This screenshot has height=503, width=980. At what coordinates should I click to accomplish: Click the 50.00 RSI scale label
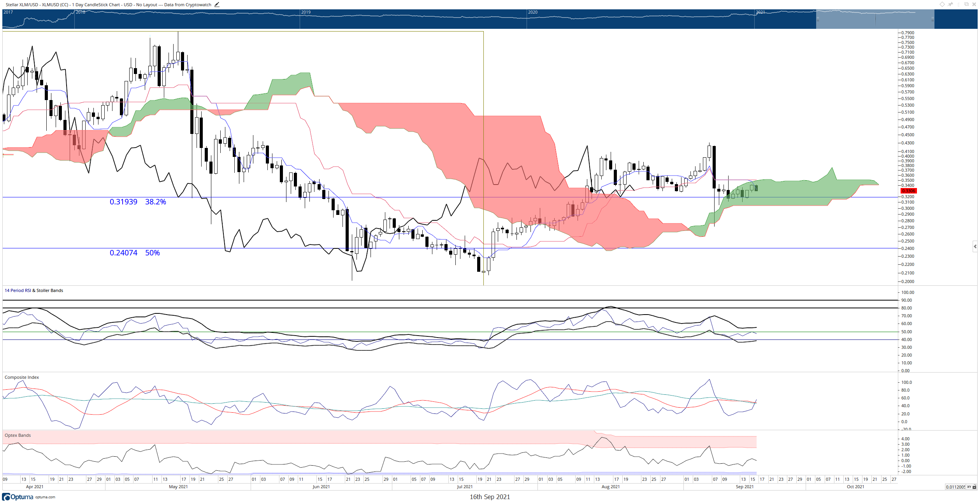point(906,332)
